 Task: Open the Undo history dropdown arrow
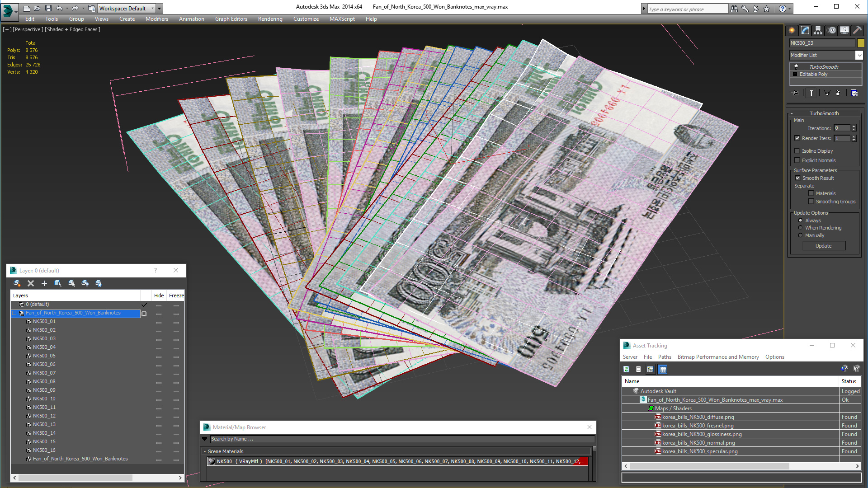pyautogui.click(x=67, y=8)
